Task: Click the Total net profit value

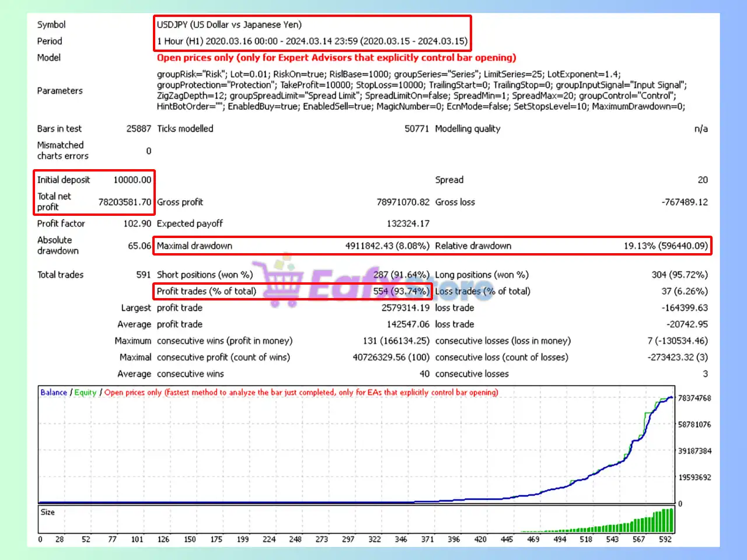Action: point(124,202)
